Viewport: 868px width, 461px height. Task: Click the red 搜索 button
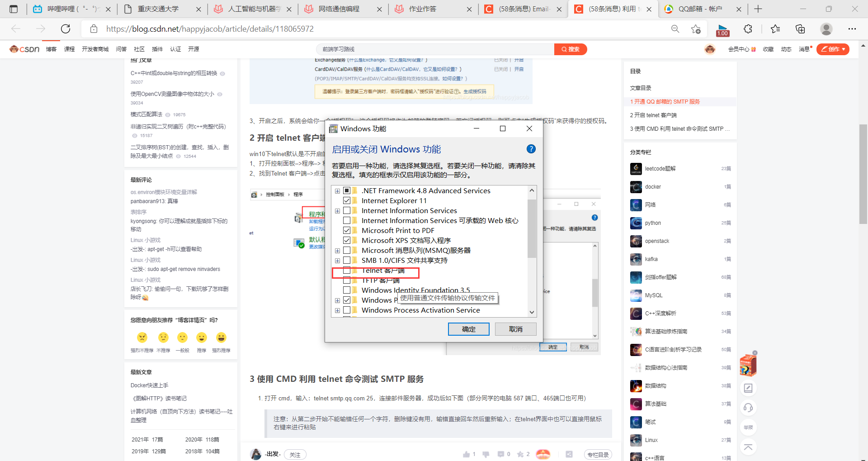point(571,49)
